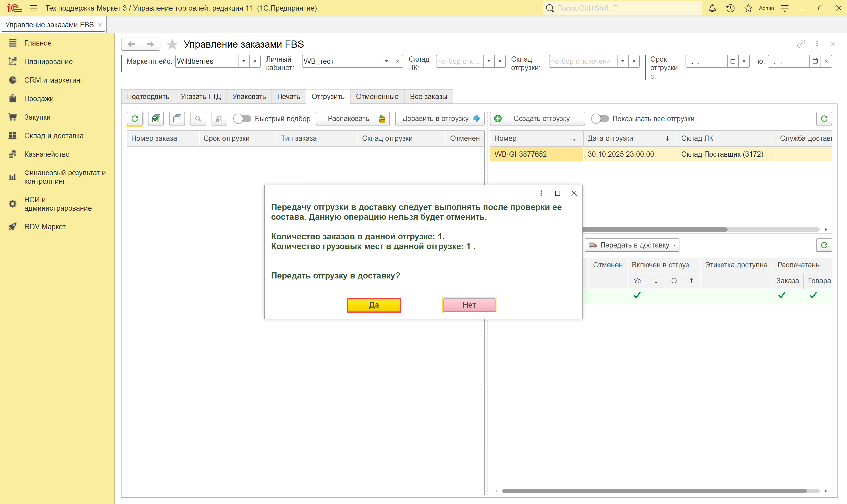Confirm with the Да button
Screen dimensions: 847x504
373,305
